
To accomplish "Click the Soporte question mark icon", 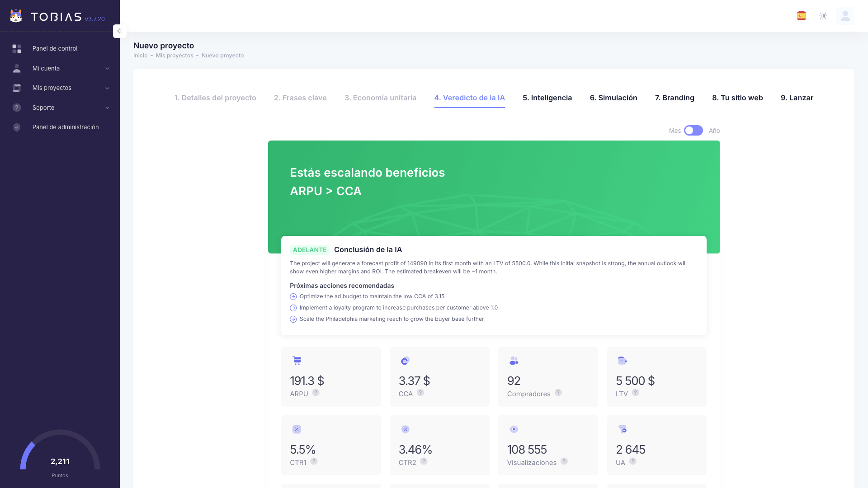I will pyautogui.click(x=17, y=108).
